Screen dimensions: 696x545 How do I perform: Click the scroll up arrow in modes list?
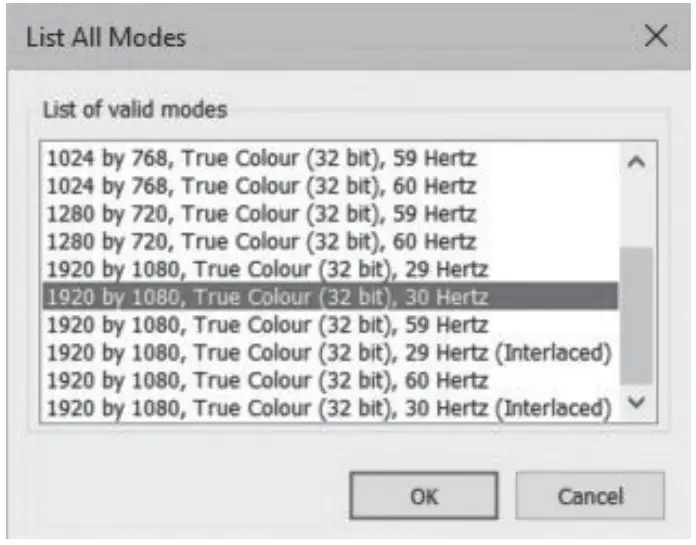click(x=636, y=161)
